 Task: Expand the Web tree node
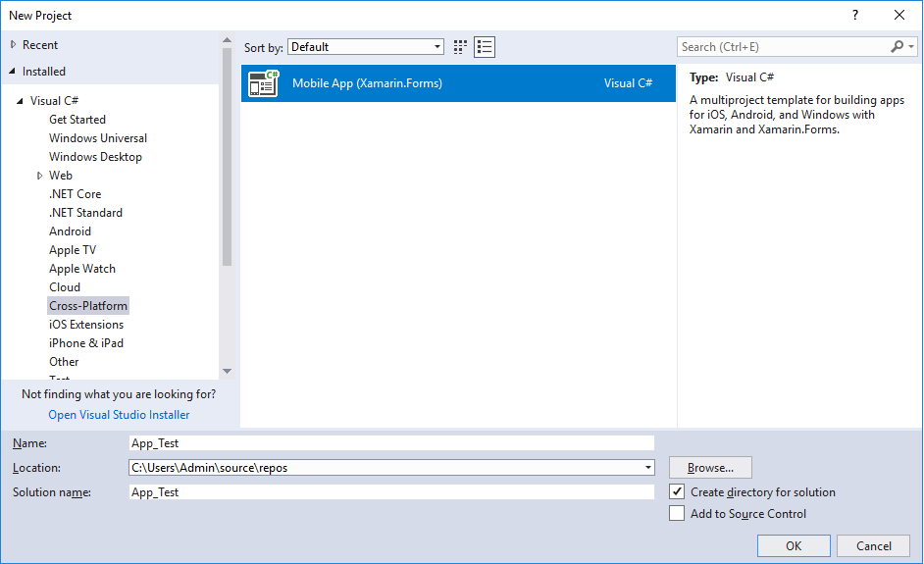pos(39,175)
